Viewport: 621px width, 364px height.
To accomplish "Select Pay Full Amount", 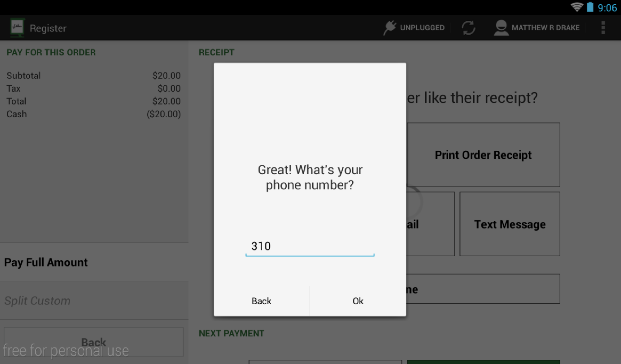I will pos(46,262).
